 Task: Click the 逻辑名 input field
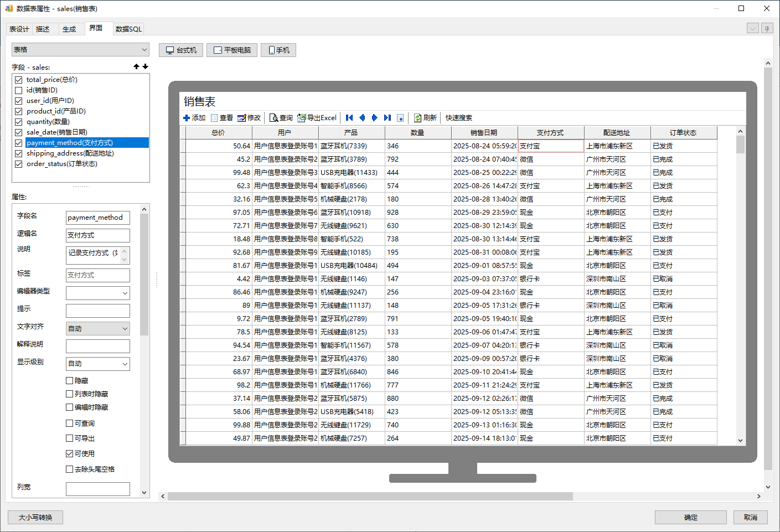tap(98, 235)
